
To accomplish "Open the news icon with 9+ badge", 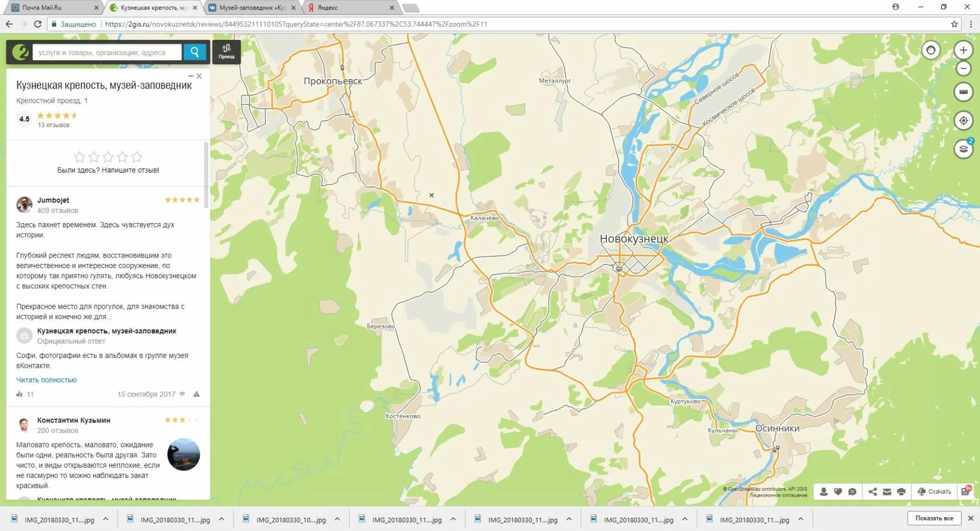I will click(966, 492).
